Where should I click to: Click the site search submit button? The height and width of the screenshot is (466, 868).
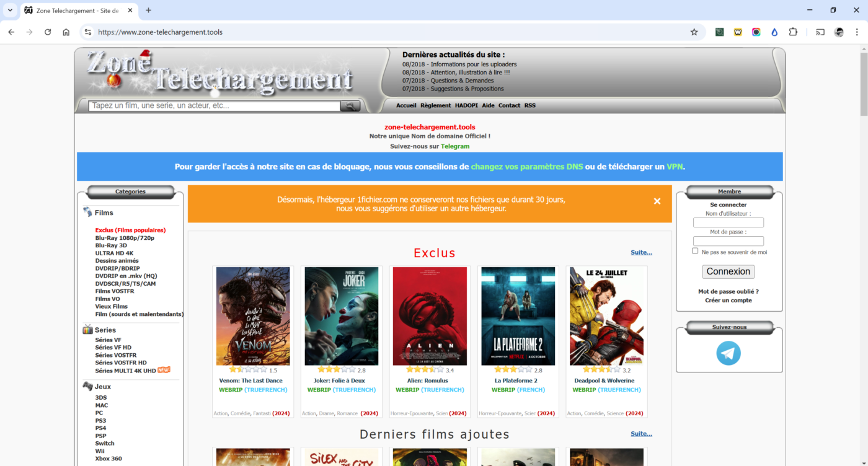tap(350, 106)
